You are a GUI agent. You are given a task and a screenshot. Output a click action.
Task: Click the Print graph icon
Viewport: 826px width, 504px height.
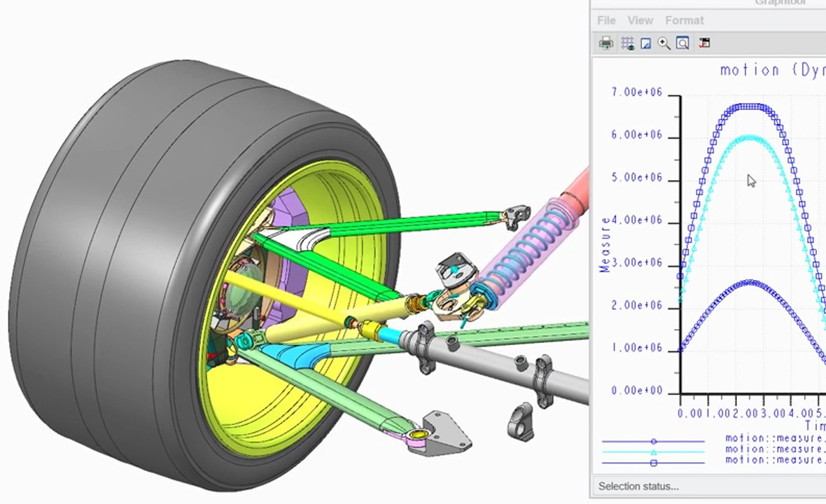pyautogui.click(x=606, y=43)
